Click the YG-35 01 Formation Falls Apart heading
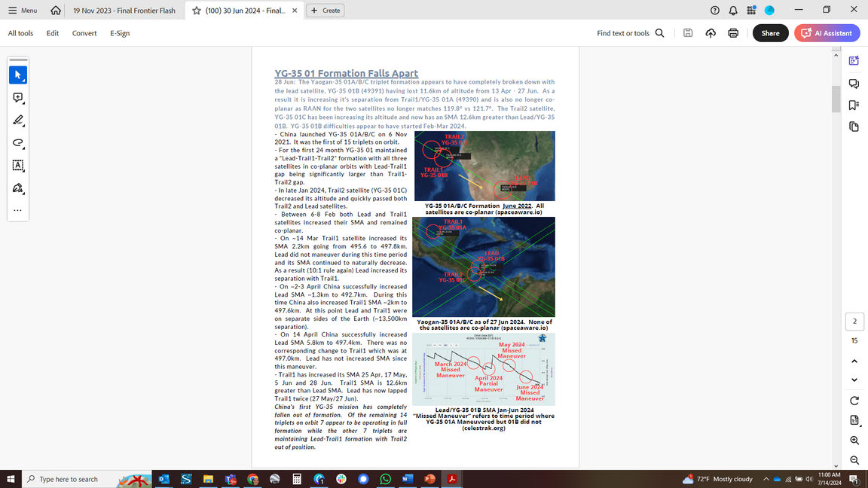 347,73
